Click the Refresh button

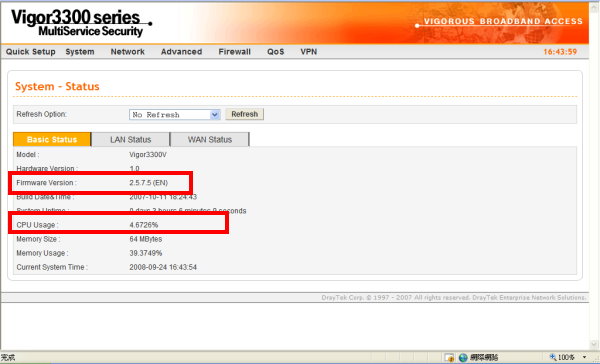(245, 114)
